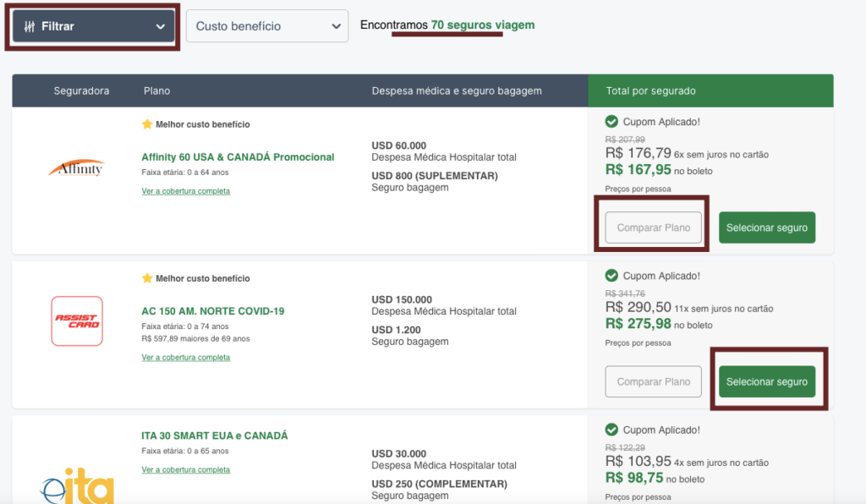View full coverage for the ITA plan
Image resolution: width=866 pixels, height=504 pixels.
185,470
